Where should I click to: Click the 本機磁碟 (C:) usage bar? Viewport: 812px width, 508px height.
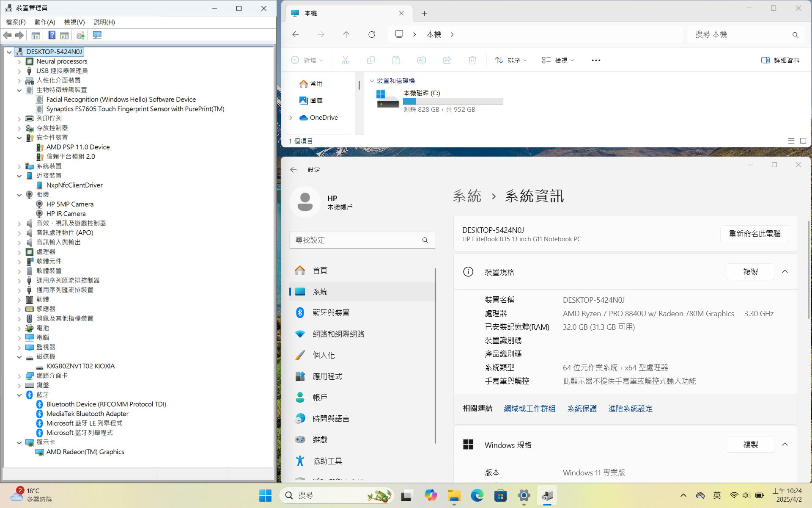click(x=453, y=102)
